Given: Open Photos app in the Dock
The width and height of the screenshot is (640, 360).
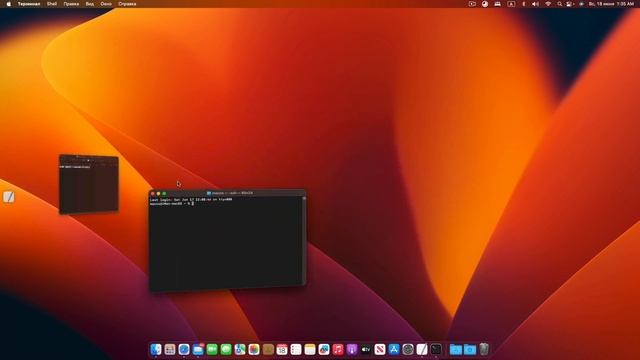Looking at the screenshot, I should pyautogui.click(x=254, y=349).
